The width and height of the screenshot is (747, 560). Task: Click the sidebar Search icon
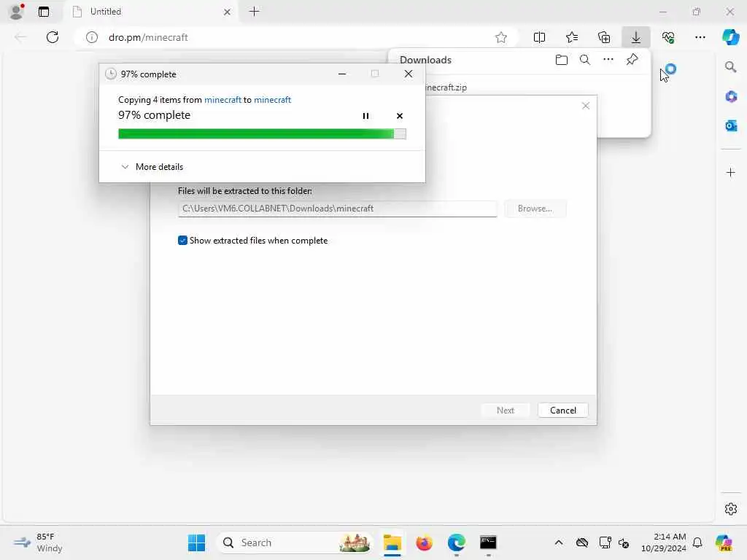pos(731,67)
